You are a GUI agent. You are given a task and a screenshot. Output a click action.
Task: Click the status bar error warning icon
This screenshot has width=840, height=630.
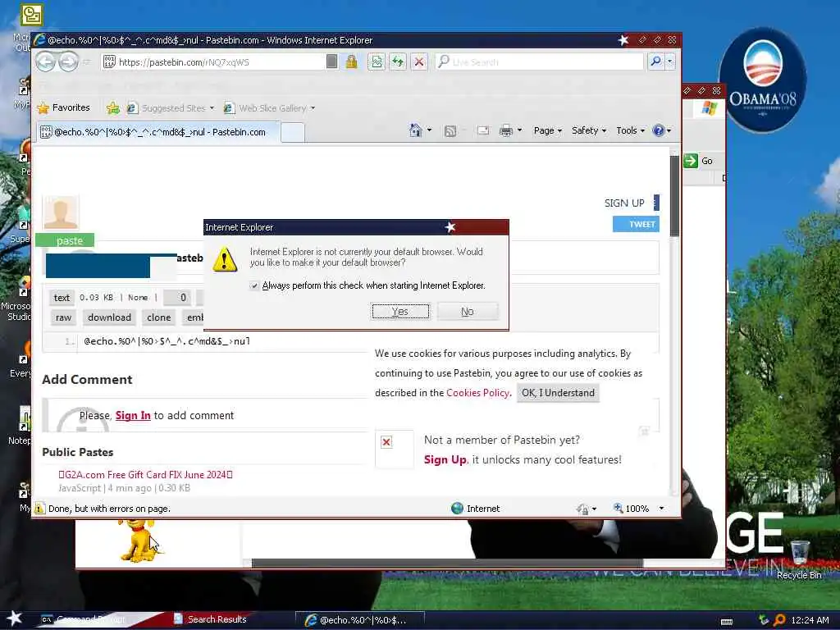click(39, 509)
